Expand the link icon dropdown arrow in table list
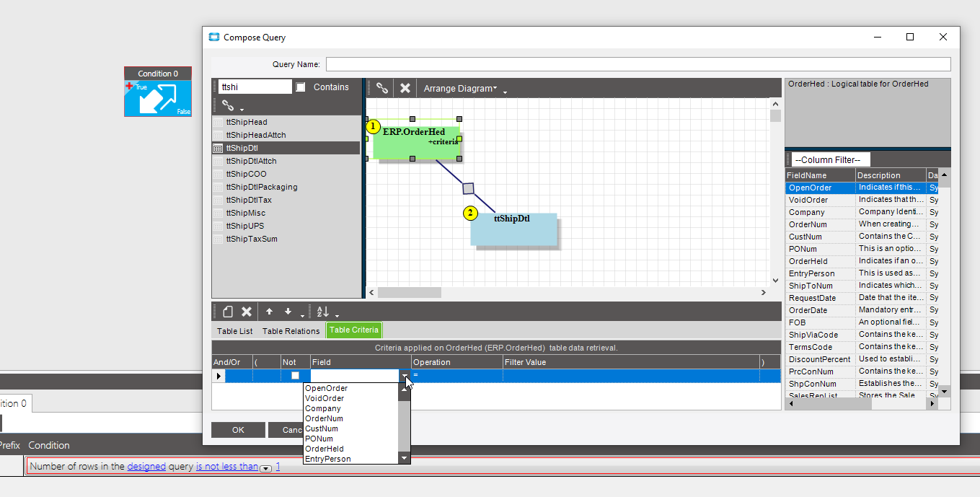The image size is (980, 497). coord(242,110)
